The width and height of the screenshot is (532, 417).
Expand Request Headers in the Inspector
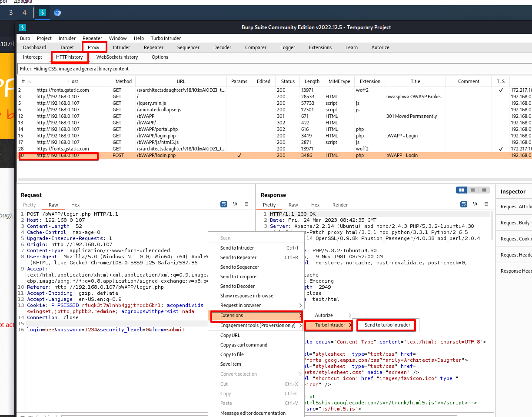tap(516, 255)
